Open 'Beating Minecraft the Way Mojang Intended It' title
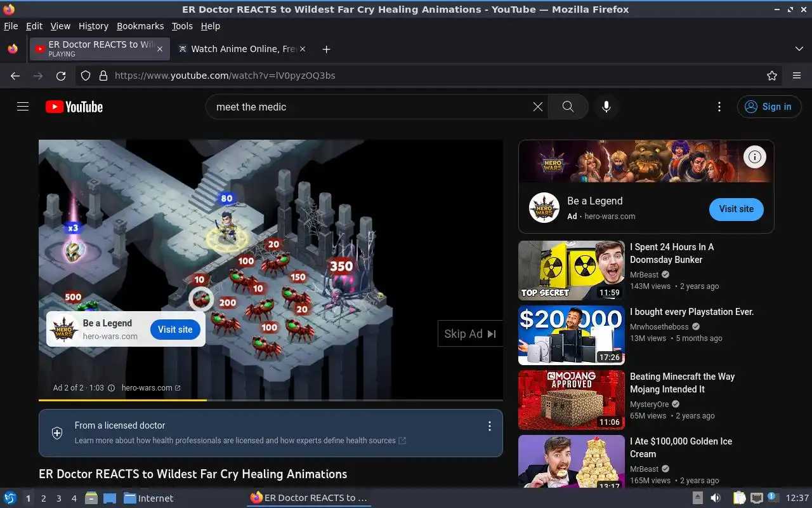This screenshot has width=812, height=508. point(682,383)
